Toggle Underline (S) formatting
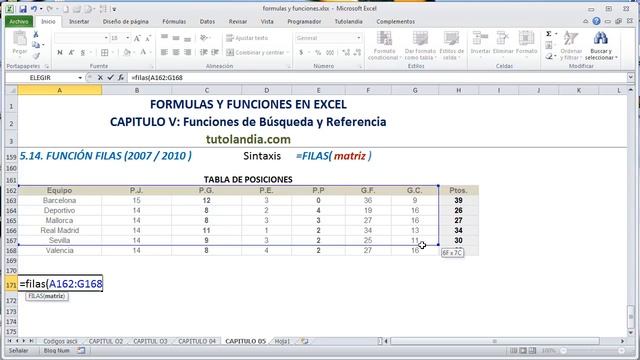 (x=82, y=52)
